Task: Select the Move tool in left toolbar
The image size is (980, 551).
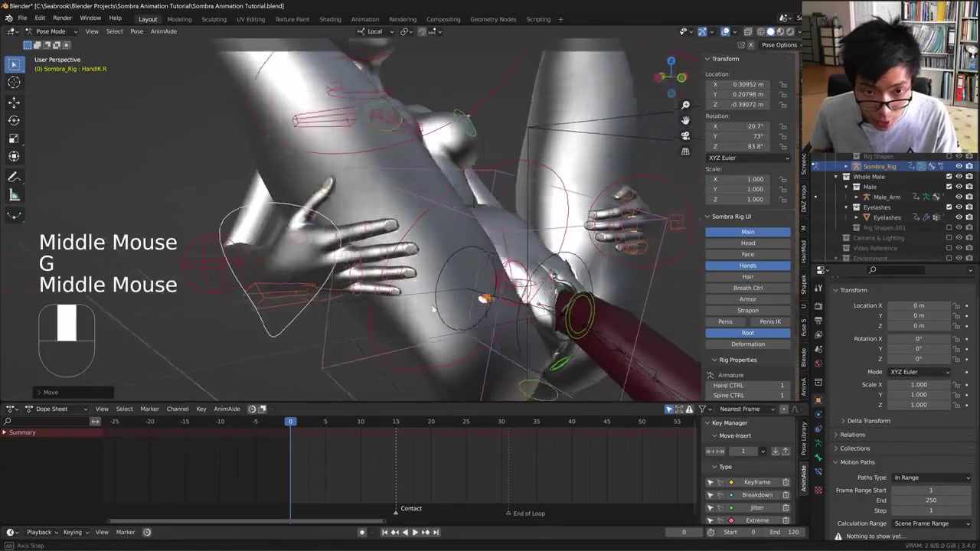Action: click(x=14, y=102)
